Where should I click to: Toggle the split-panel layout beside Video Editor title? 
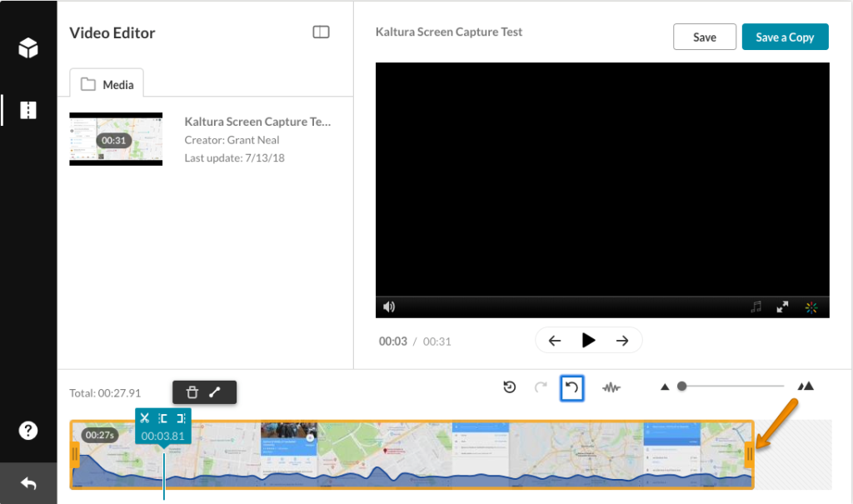click(x=321, y=32)
